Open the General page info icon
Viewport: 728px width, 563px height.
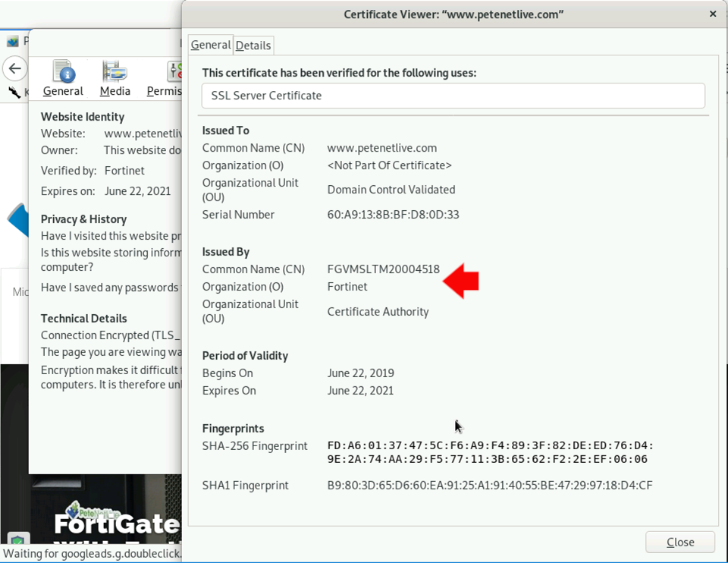click(x=63, y=78)
